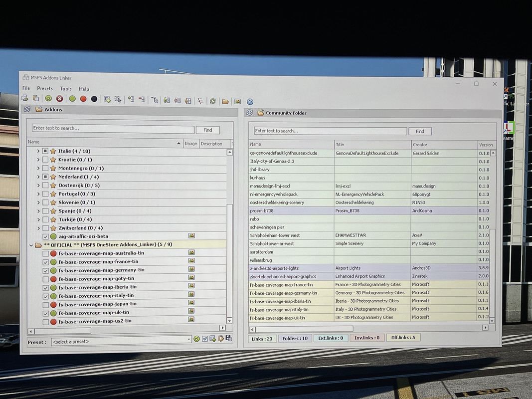The width and height of the screenshot is (532, 399).
Task: Open the File menu
Action: pos(26,88)
